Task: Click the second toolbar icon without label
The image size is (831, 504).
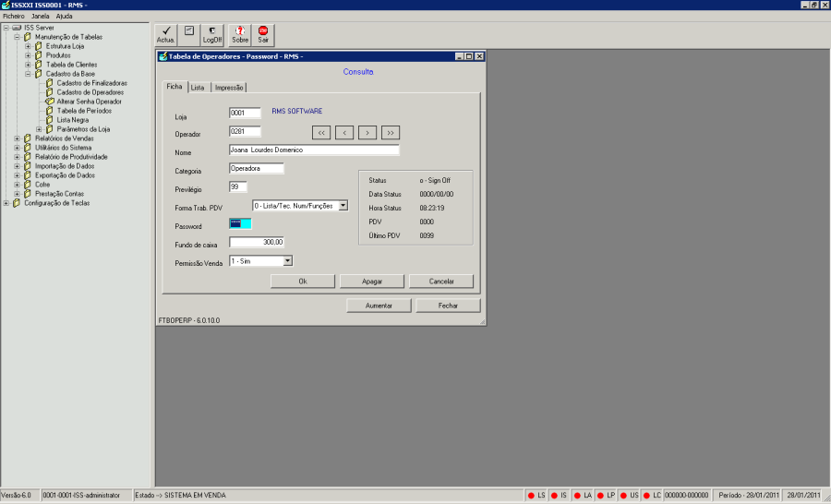Action: coord(189,30)
